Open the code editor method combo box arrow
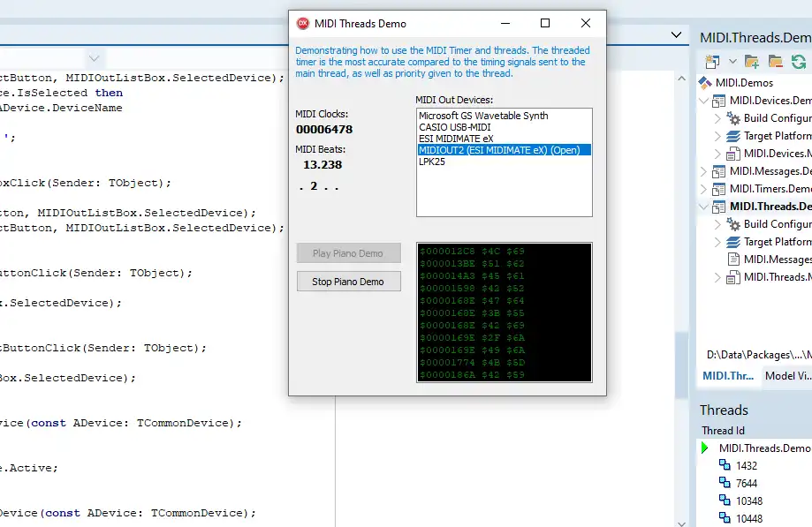 coord(94,58)
